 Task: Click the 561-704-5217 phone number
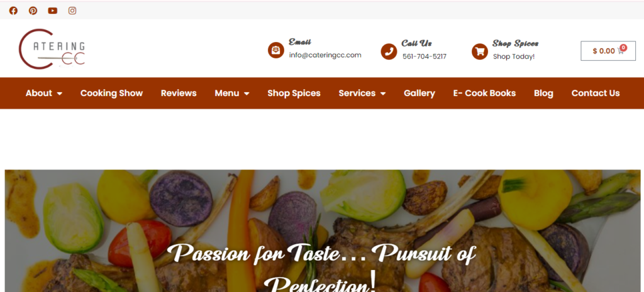[425, 57]
